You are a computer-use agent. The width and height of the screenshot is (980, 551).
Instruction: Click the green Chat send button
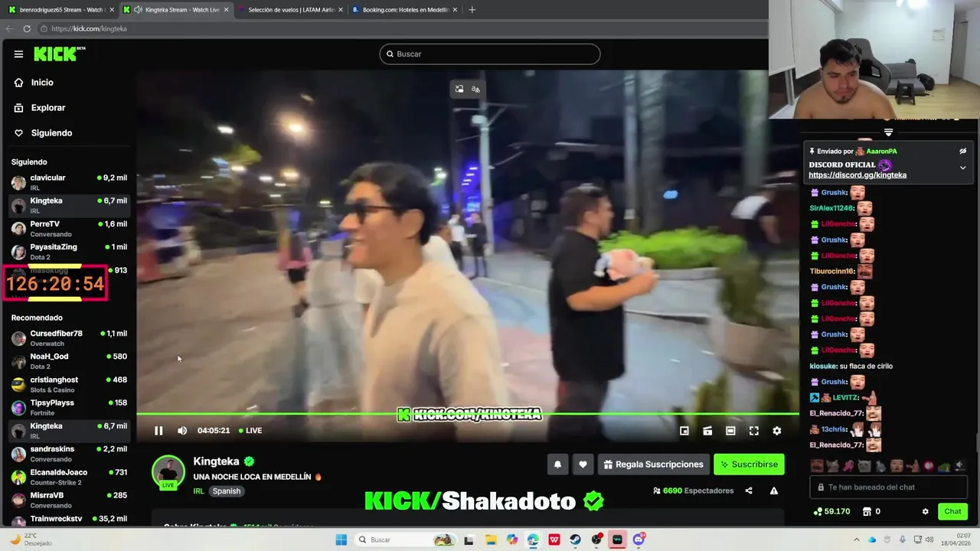952,511
